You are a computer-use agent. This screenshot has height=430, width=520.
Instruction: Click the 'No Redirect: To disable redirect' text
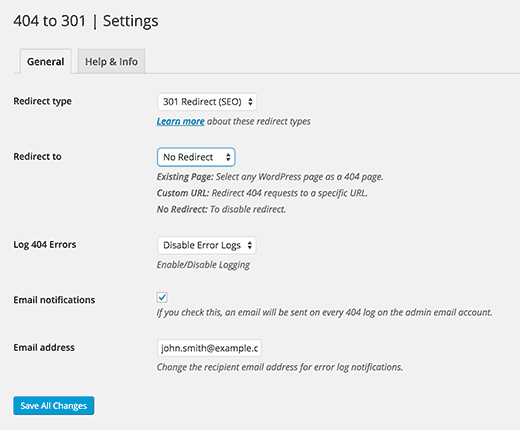click(x=221, y=209)
